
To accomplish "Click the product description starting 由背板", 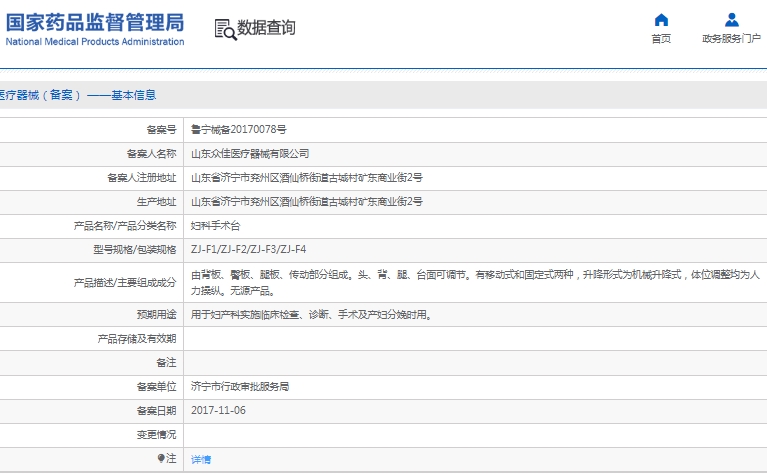I will pos(475,283).
